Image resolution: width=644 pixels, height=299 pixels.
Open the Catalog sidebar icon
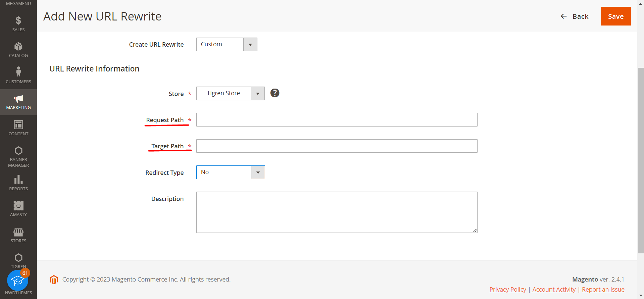18,47
